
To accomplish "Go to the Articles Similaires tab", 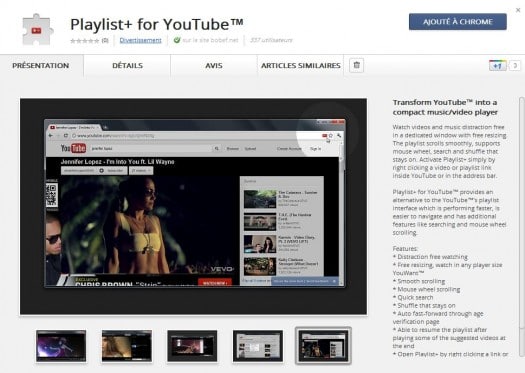I will point(301,65).
